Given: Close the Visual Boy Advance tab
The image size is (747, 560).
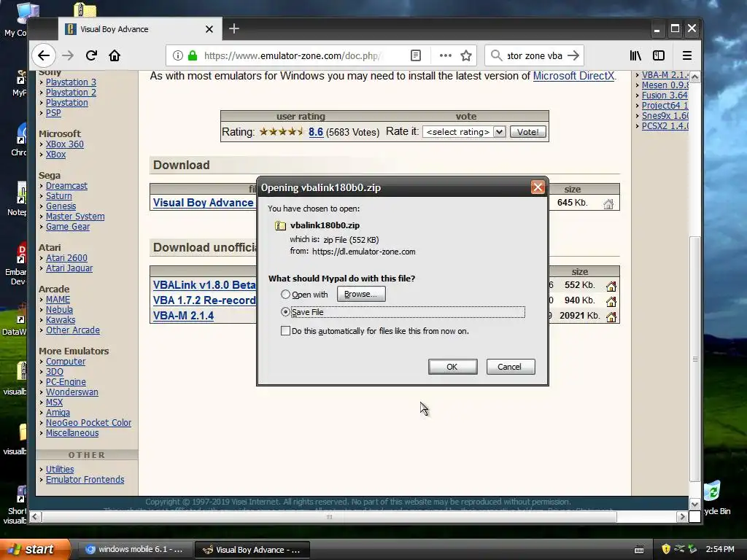Looking at the screenshot, I should click(x=209, y=29).
